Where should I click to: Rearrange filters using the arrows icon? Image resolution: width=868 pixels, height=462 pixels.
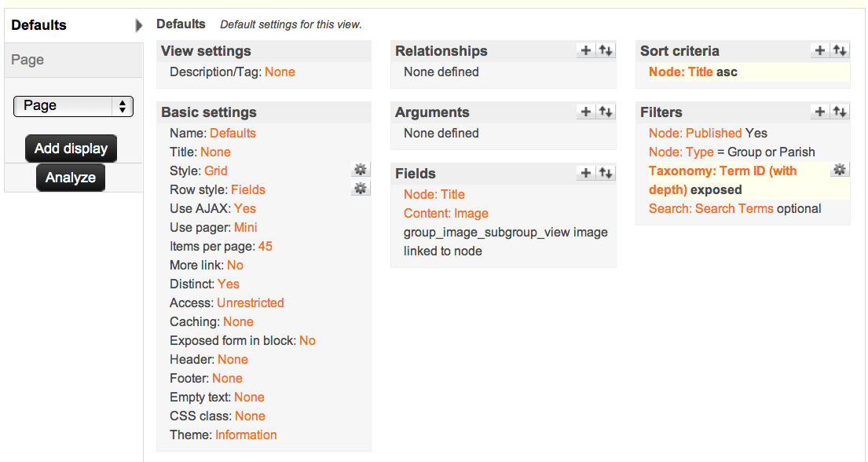840,112
